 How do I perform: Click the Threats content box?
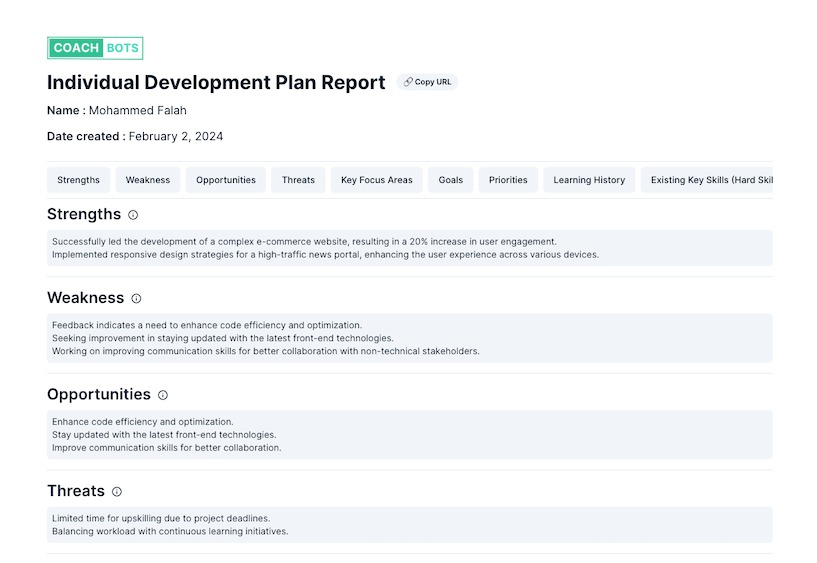(409, 525)
